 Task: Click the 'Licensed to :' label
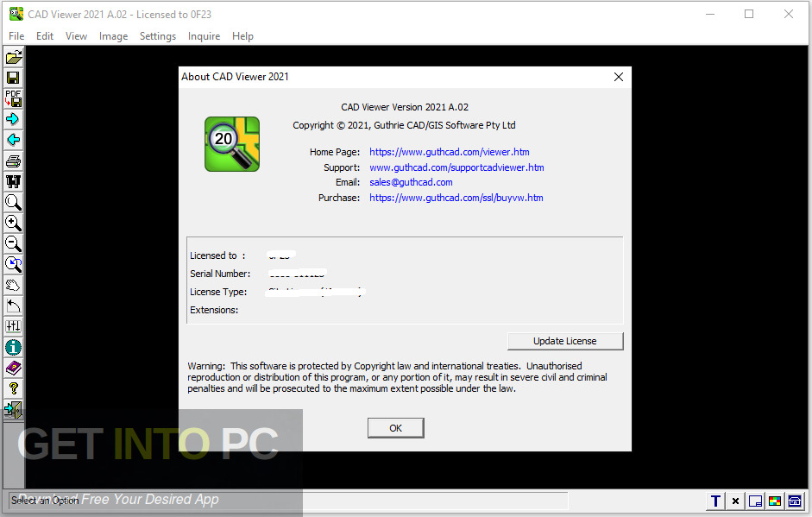[217, 255]
